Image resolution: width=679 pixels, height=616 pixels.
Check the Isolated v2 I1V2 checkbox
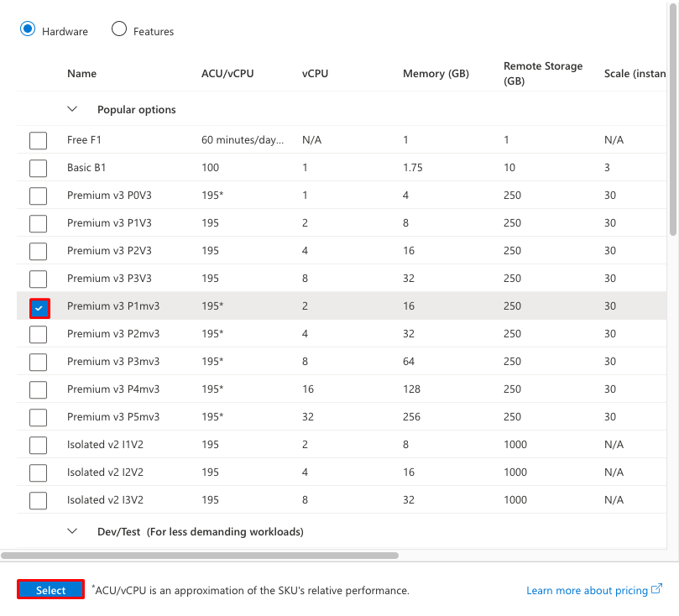[38, 445]
